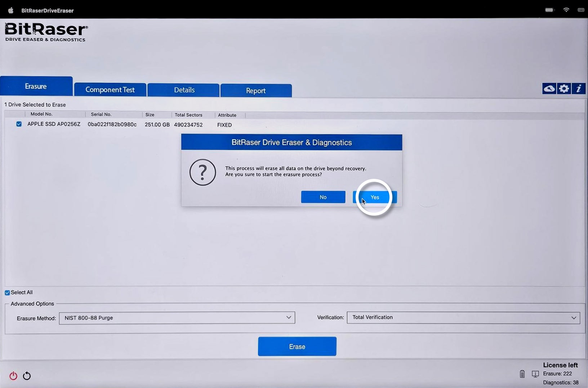
Task: Click the FIXED attribute cell
Action: pyautogui.click(x=224, y=125)
